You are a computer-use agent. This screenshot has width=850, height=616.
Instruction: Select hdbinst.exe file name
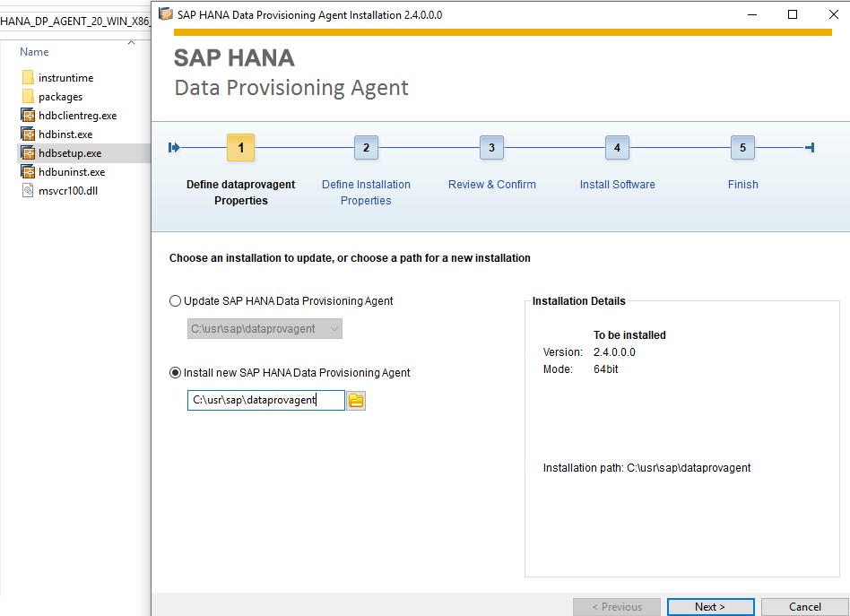click(65, 134)
